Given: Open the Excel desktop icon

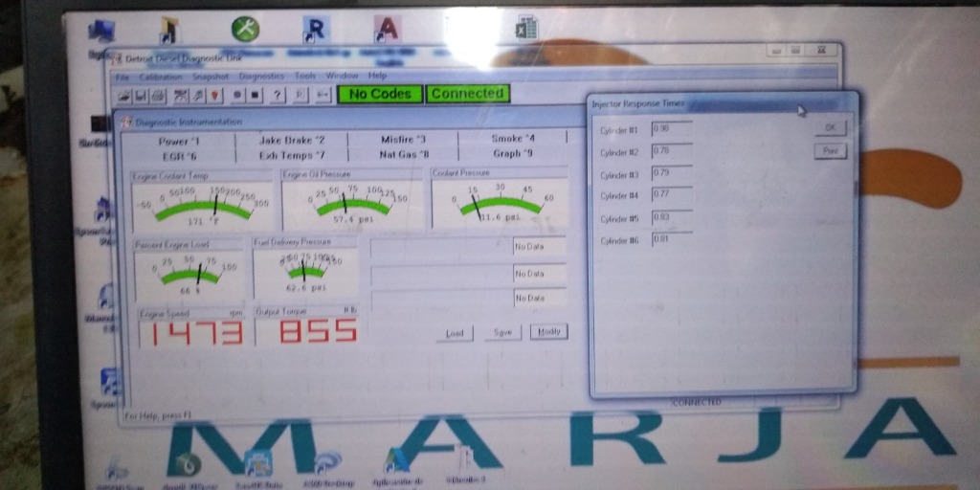Looking at the screenshot, I should tap(526, 30).
